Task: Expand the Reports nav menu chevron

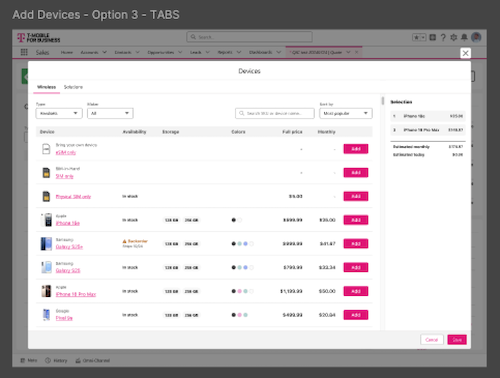Action: (239, 52)
